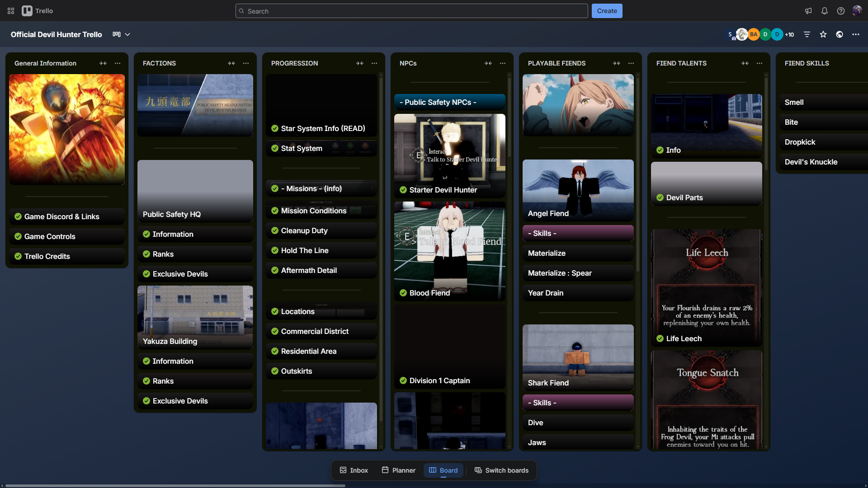Expand the board view switcher chevron
Image resolution: width=868 pixels, height=488 pixels.
(127, 34)
